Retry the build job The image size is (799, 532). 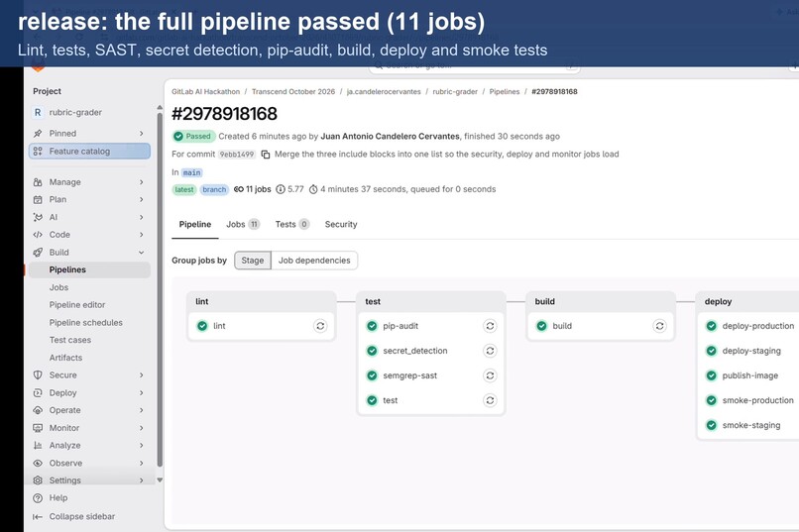pyautogui.click(x=659, y=326)
